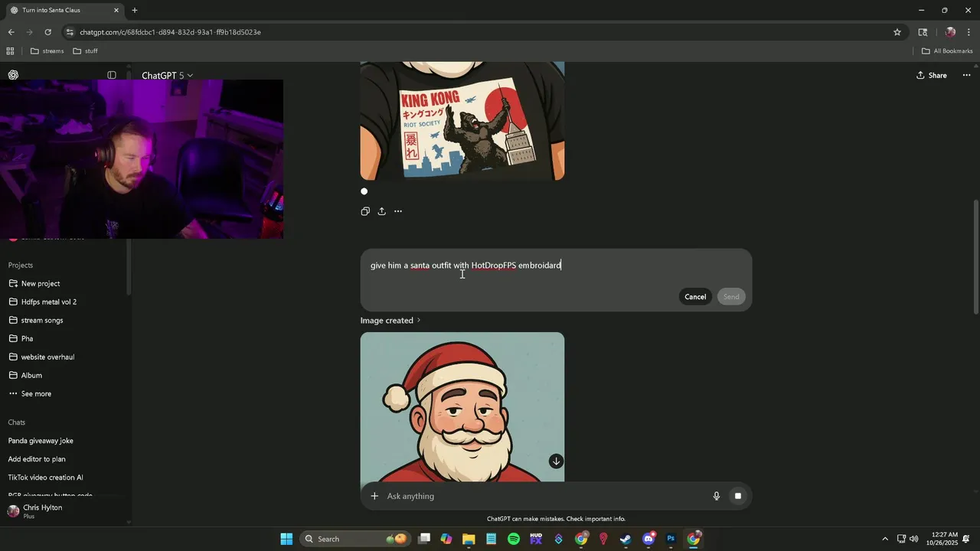Viewport: 980px width, 551px height.
Task: Copy the King Kong image response
Action: tap(365, 211)
